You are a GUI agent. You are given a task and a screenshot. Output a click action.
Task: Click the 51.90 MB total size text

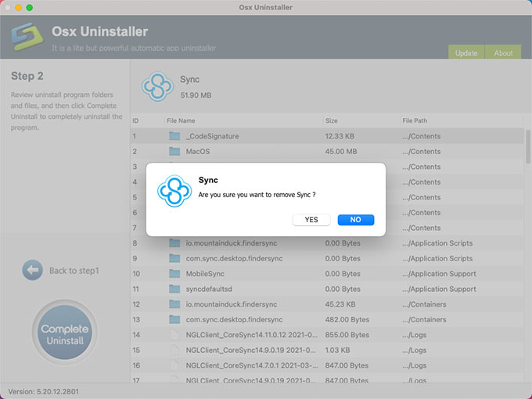pyautogui.click(x=196, y=95)
